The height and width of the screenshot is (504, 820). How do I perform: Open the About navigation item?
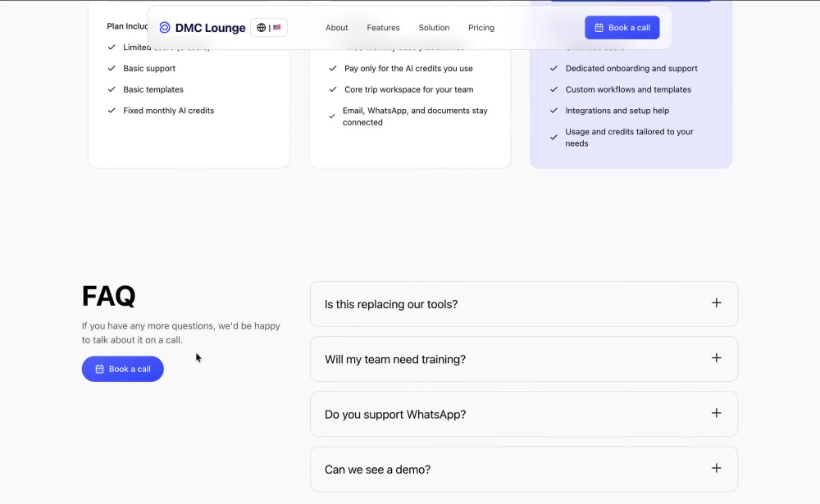[x=337, y=28]
